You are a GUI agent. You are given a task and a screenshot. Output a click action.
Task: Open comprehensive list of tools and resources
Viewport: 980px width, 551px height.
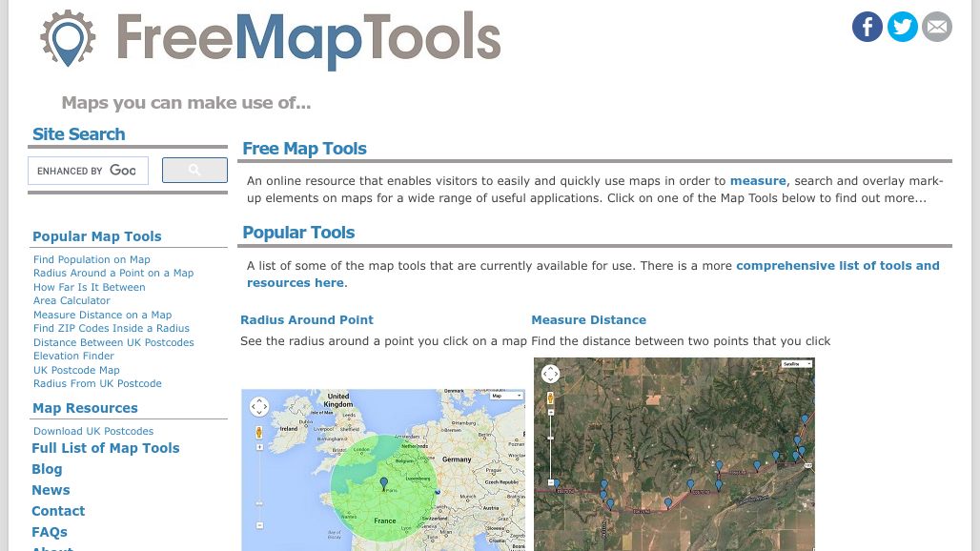[x=593, y=275]
